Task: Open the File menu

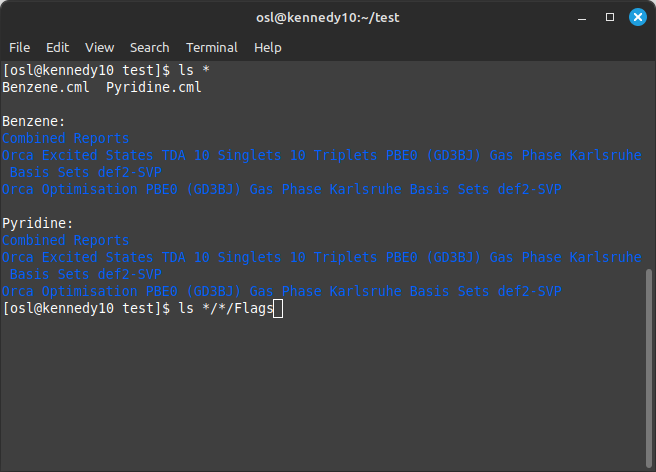Action: coord(20,48)
